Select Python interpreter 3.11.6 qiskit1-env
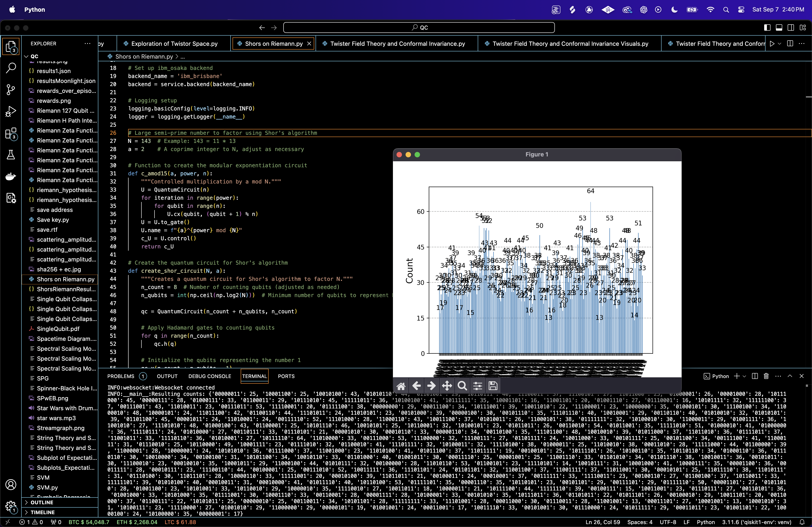 (756, 522)
